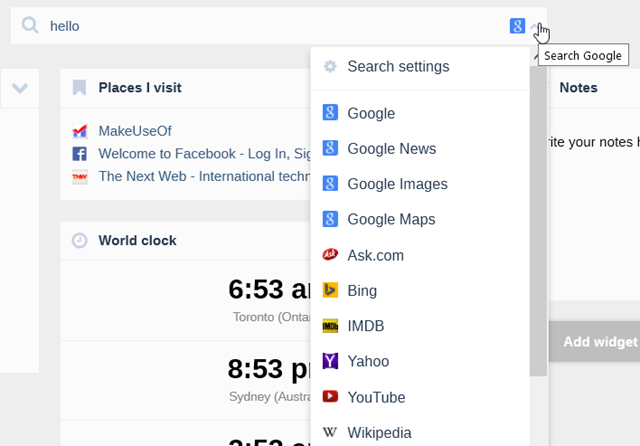Click the Search settings gear icon
640x446 pixels.
tap(331, 67)
